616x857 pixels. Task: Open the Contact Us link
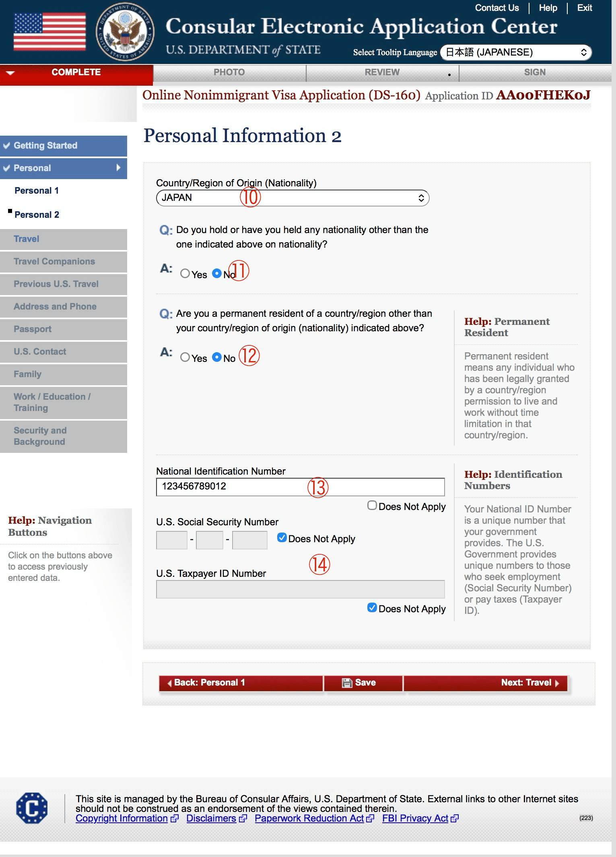point(497,8)
